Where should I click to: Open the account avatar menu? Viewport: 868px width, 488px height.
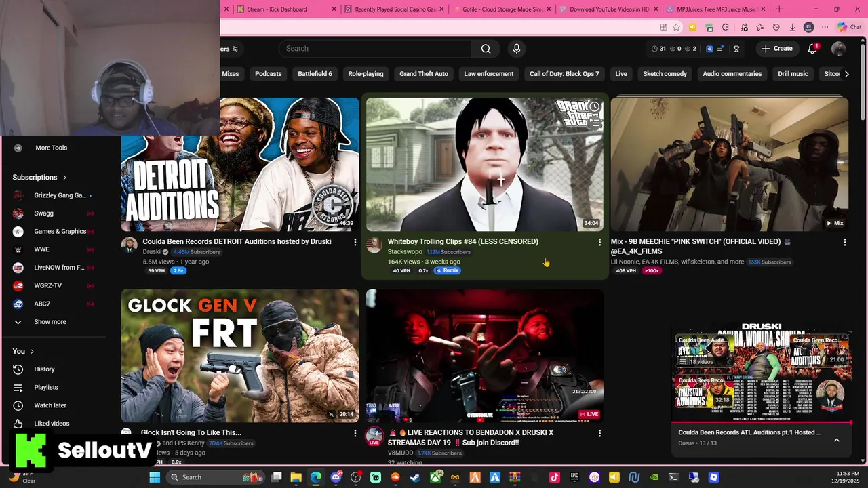coord(839,49)
